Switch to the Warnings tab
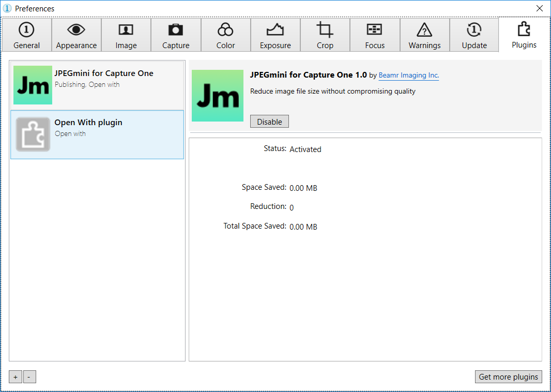Image resolution: width=551 pixels, height=392 pixels. click(x=424, y=35)
